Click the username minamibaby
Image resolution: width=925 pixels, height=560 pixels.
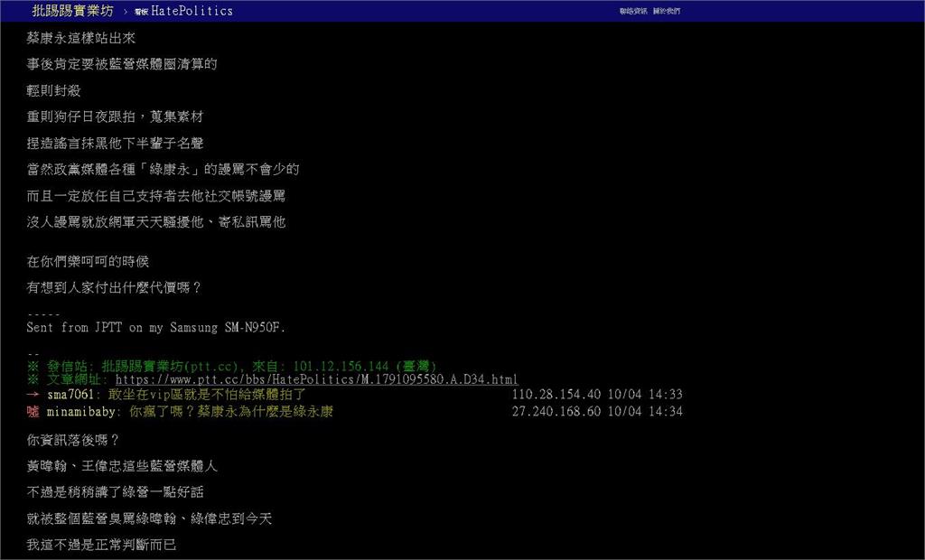80,411
